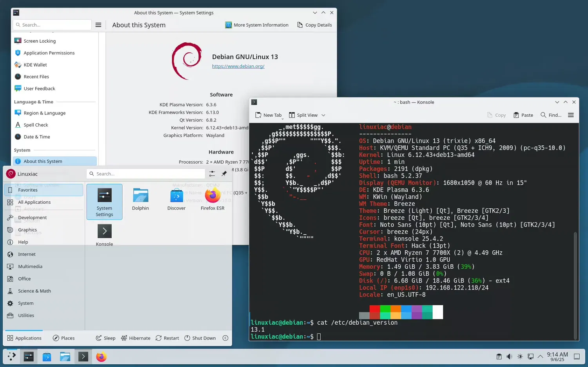Toggle Split View in Konsole
Viewport: 588px width, 367px height.
[x=303, y=115]
